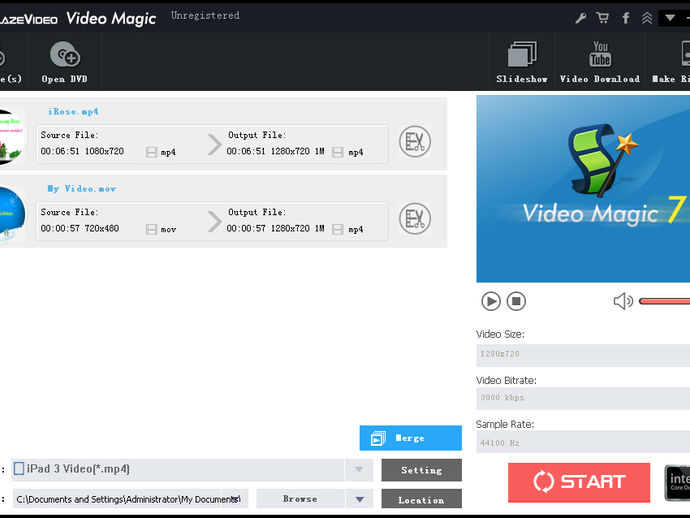
Task: Open the title bar dropdown menu arrow
Action: click(x=670, y=18)
